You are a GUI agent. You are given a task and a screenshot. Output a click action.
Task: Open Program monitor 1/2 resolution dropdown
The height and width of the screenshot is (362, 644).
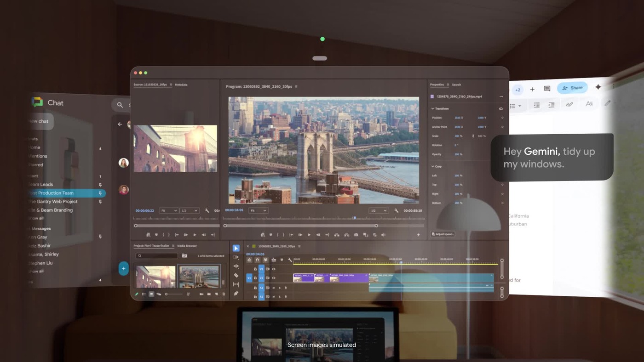378,210
